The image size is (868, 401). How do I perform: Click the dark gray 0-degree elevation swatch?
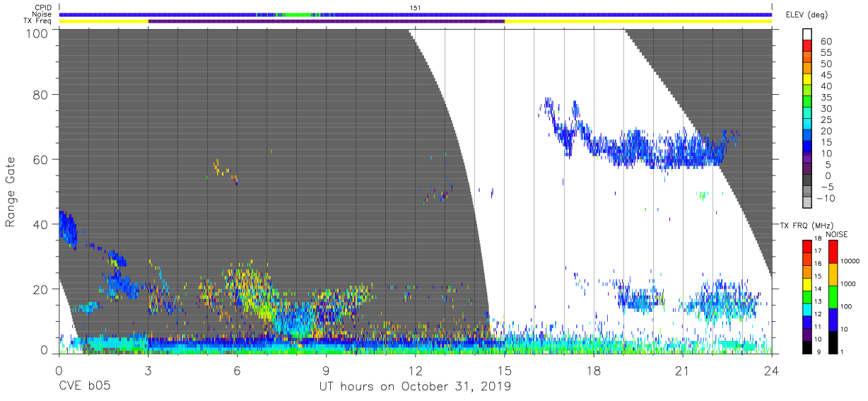point(809,180)
